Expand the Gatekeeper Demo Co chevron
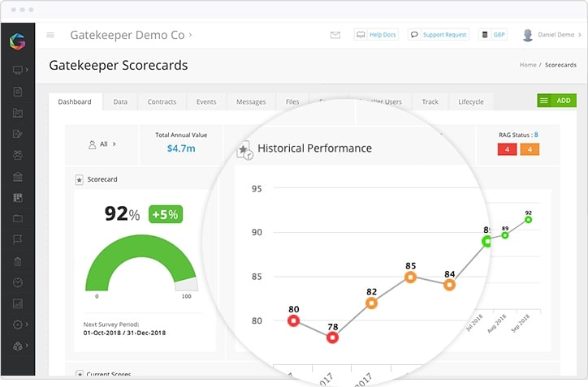The height and width of the screenshot is (387, 588). pos(191,35)
